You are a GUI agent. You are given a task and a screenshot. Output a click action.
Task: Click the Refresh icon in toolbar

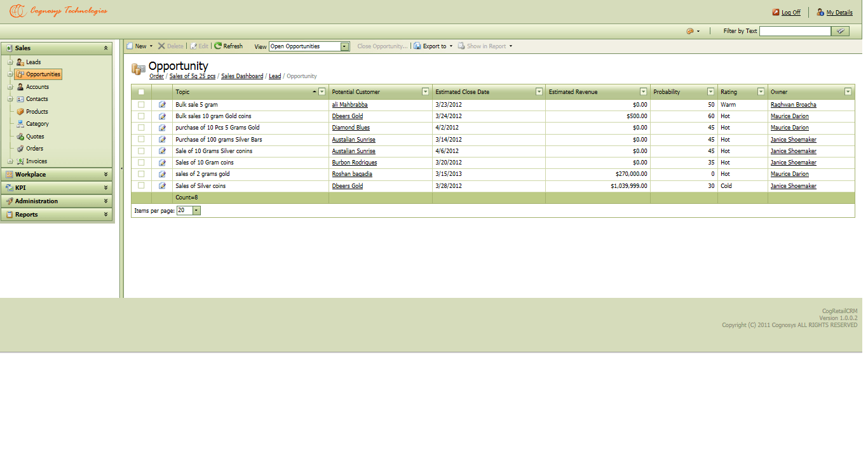click(x=218, y=46)
